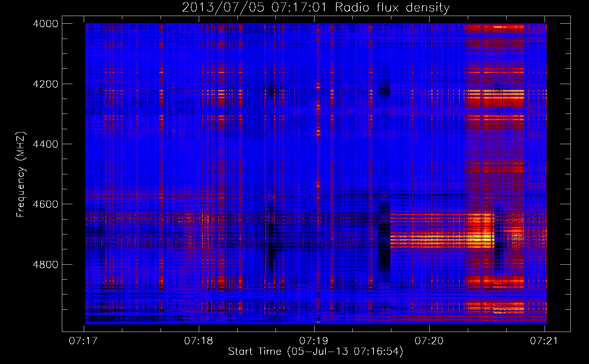The height and width of the screenshot is (364, 589).
Task: Click the 07:19 time tick label
Action: pos(314,341)
